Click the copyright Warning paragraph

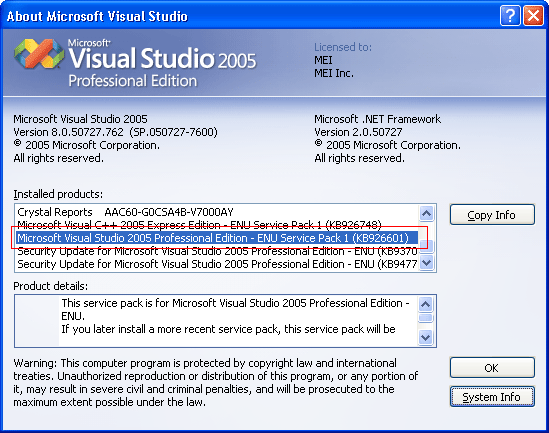[216, 382]
